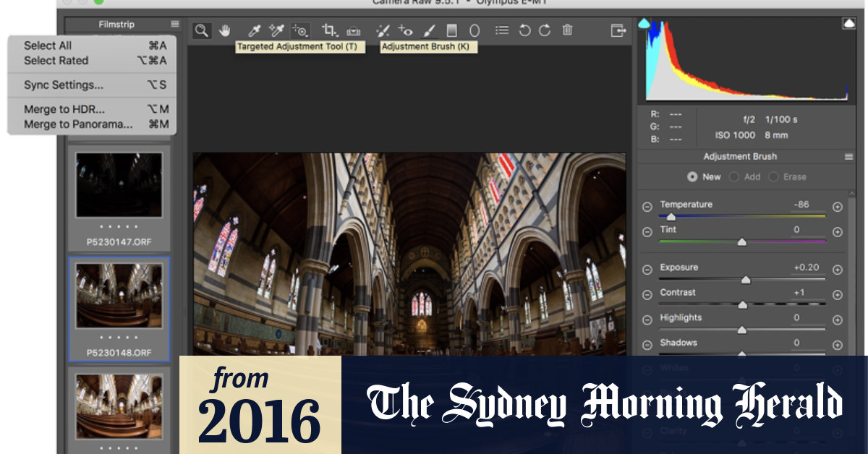Open the Adjustment Brush panel menu
The image size is (868, 454).
[848, 157]
